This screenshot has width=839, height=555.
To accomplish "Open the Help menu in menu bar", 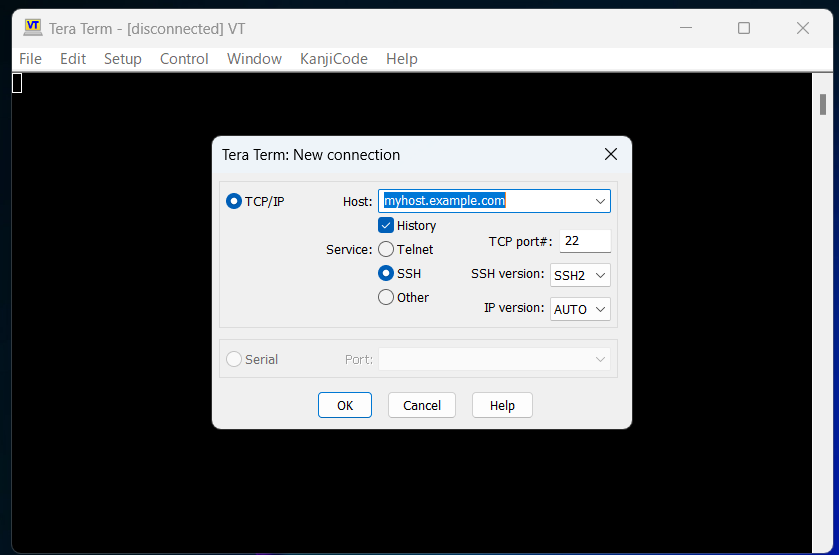I will 402,59.
